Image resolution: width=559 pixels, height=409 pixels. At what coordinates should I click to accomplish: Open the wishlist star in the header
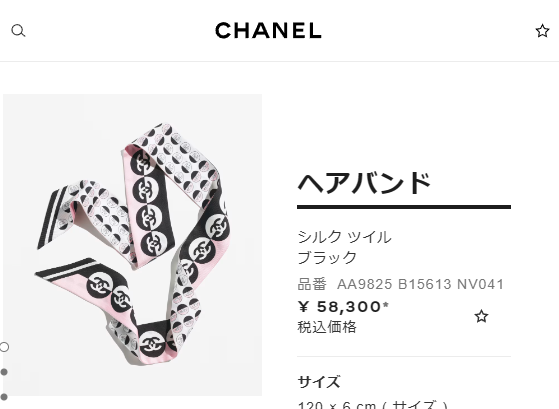pos(542,31)
